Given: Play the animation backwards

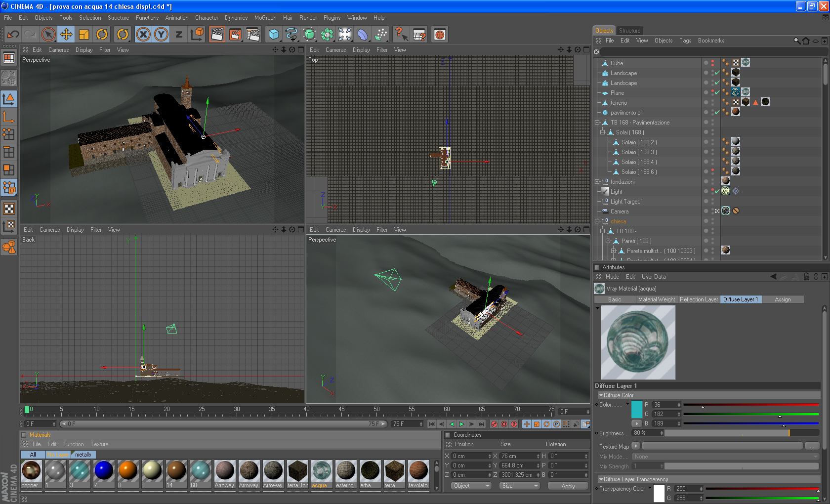Looking at the screenshot, I should click(452, 424).
